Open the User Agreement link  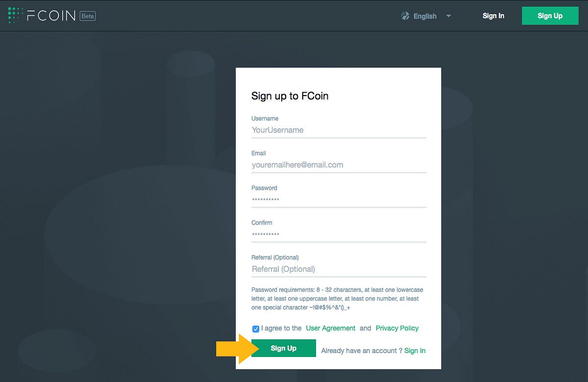(x=331, y=328)
